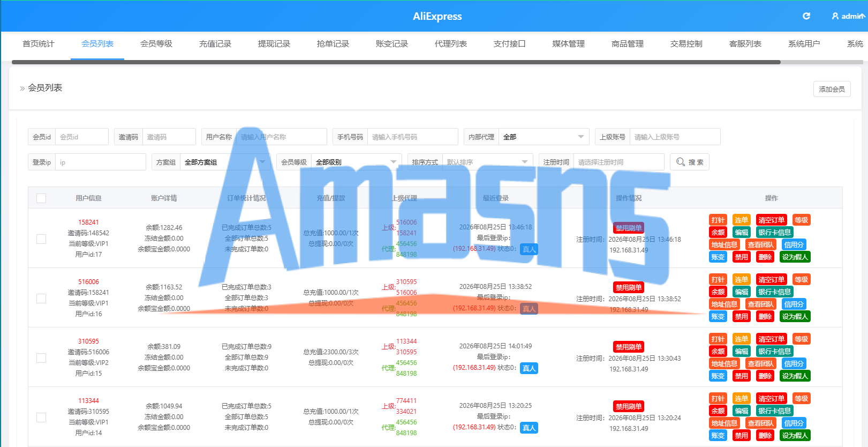Click 删除 for member 113344
The image size is (868, 447).
765,435
